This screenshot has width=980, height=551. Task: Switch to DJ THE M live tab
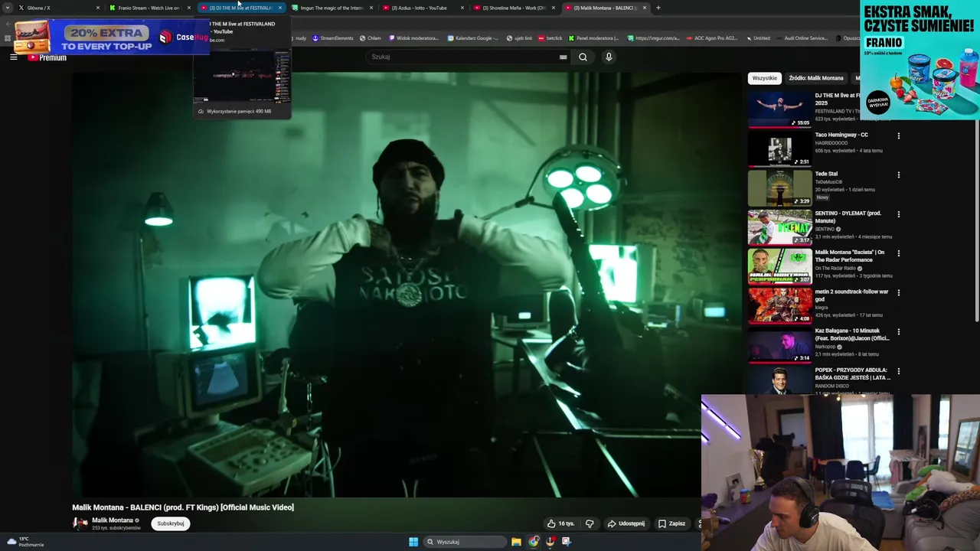click(x=240, y=8)
